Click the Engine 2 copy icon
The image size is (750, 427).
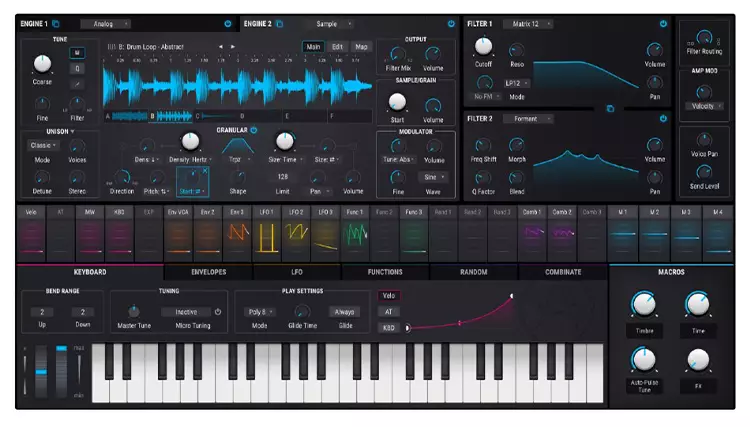[x=279, y=23]
